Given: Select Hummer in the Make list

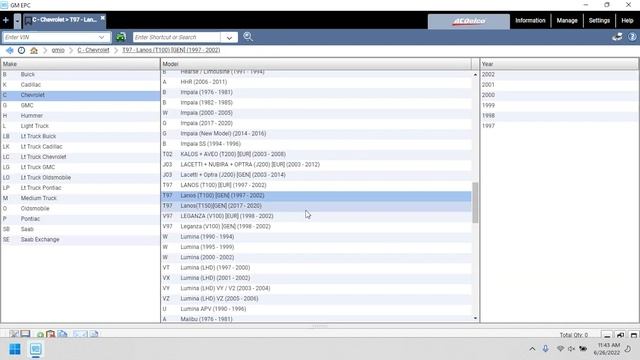Looking at the screenshot, I should [x=80, y=116].
